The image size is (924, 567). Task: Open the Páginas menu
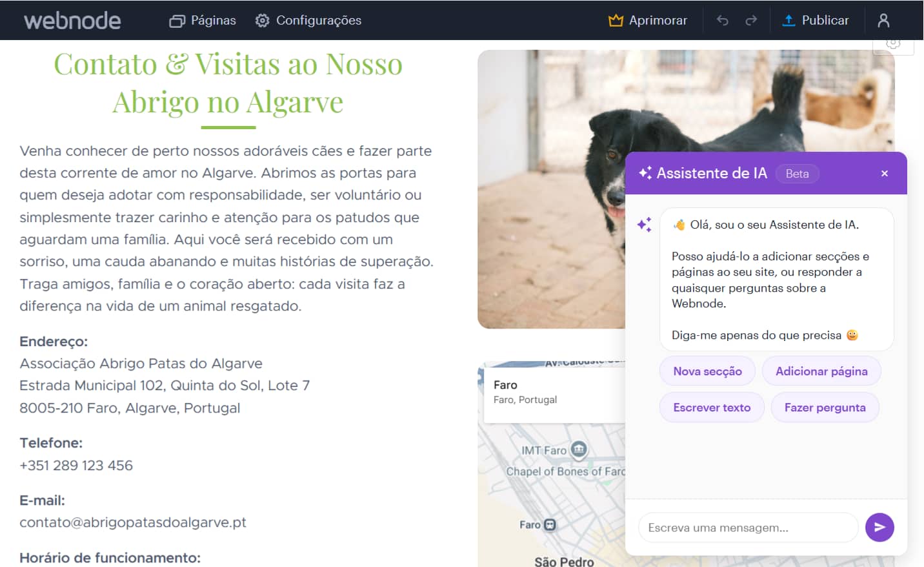[203, 21]
